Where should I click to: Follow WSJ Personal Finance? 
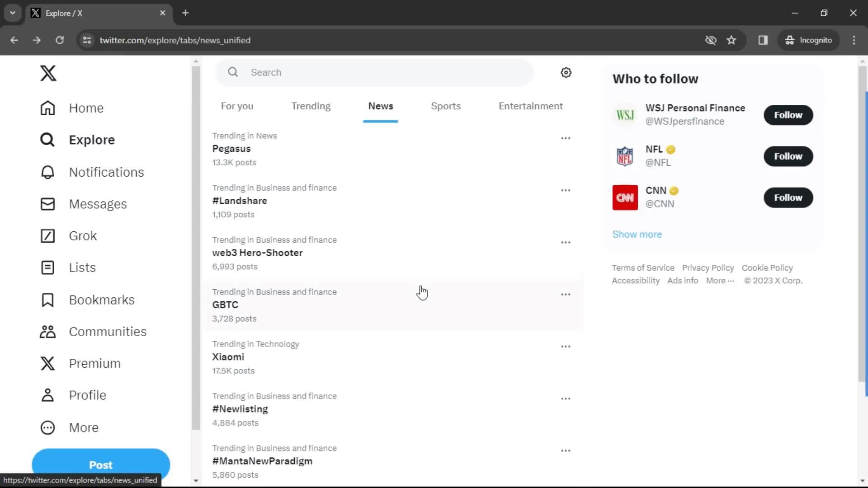tap(788, 115)
